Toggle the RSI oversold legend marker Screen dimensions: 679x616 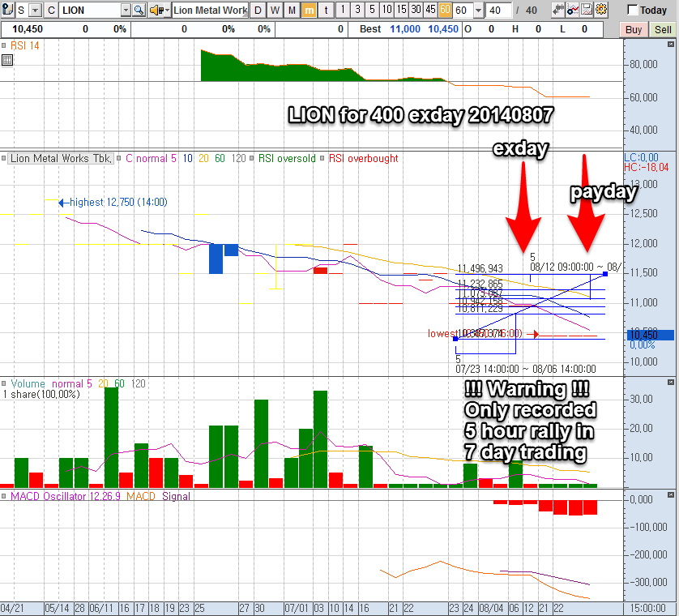(252, 159)
